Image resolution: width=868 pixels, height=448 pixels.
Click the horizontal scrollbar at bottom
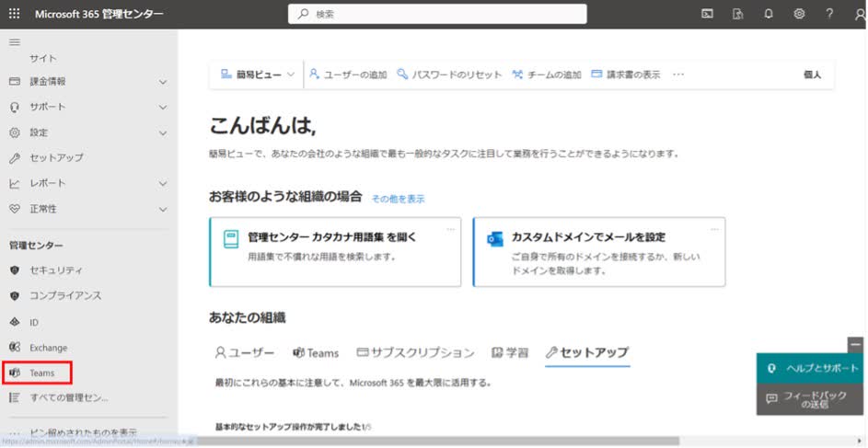(437, 441)
